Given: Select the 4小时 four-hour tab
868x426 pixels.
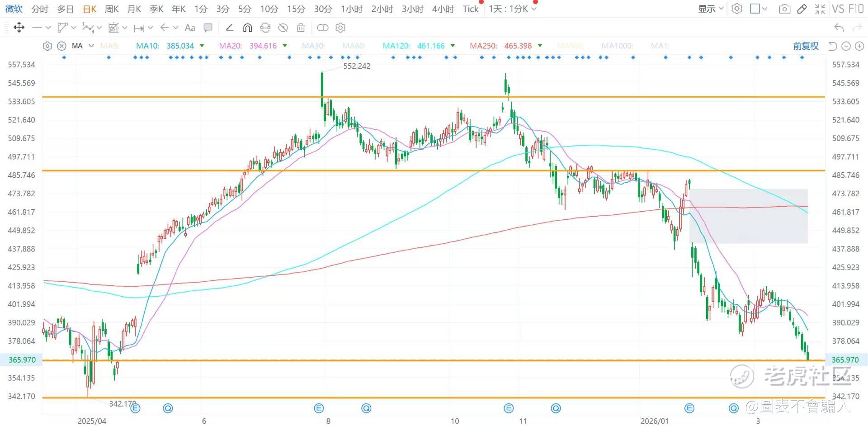Looking at the screenshot, I should (443, 9).
